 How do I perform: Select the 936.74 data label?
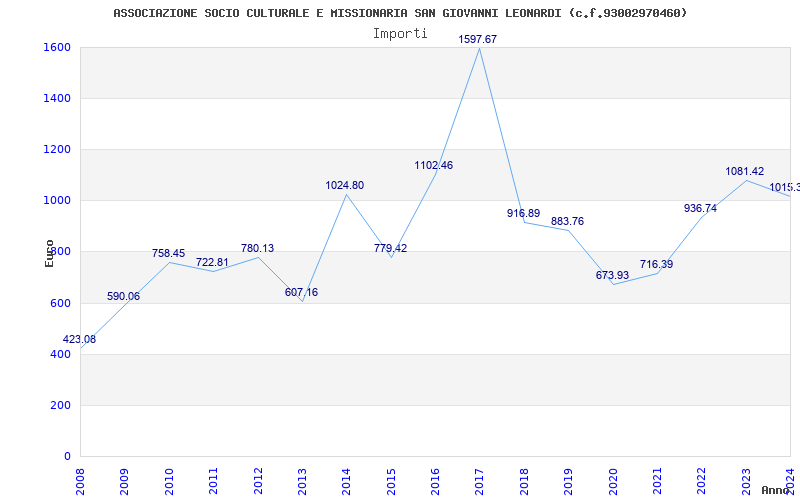tap(700, 208)
